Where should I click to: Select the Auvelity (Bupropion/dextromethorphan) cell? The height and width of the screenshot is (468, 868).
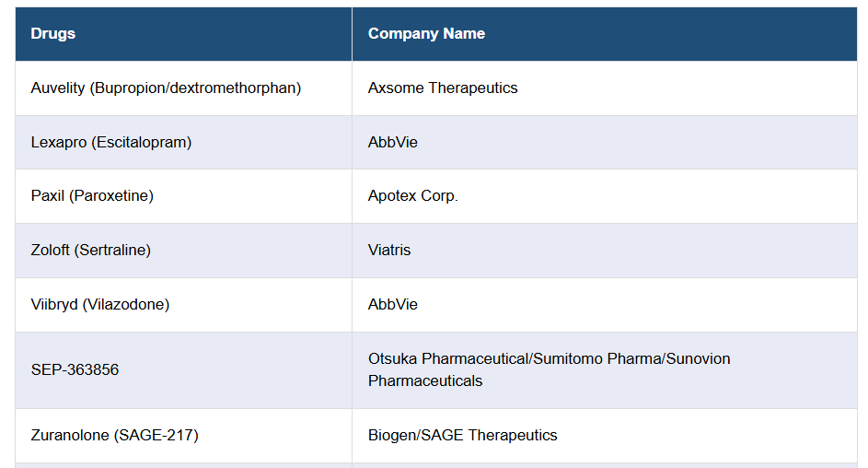click(166, 88)
